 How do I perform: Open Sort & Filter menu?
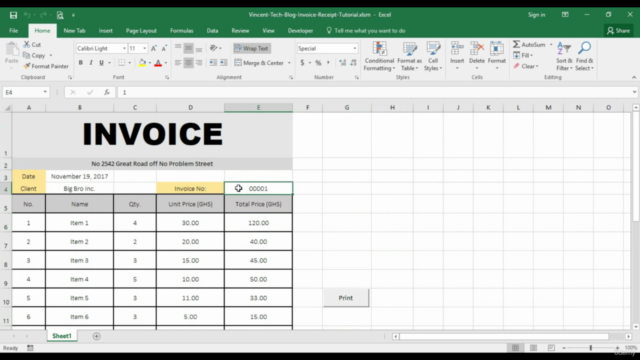pyautogui.click(x=564, y=56)
